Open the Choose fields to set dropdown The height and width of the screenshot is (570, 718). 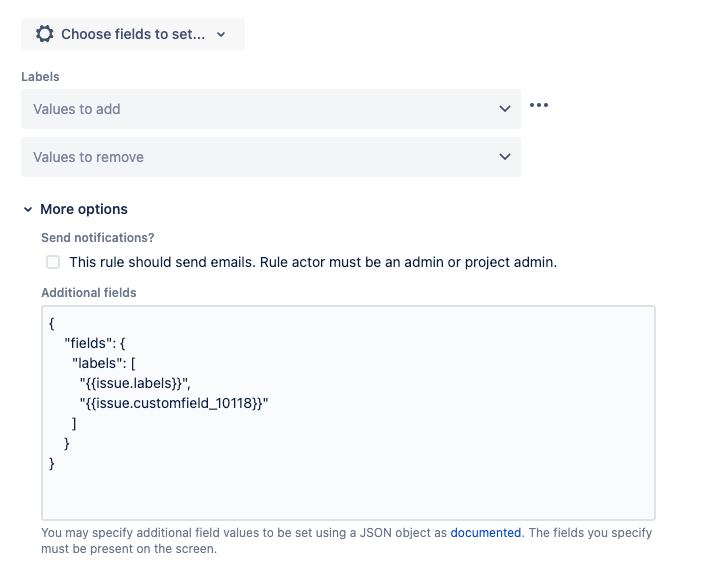(133, 34)
